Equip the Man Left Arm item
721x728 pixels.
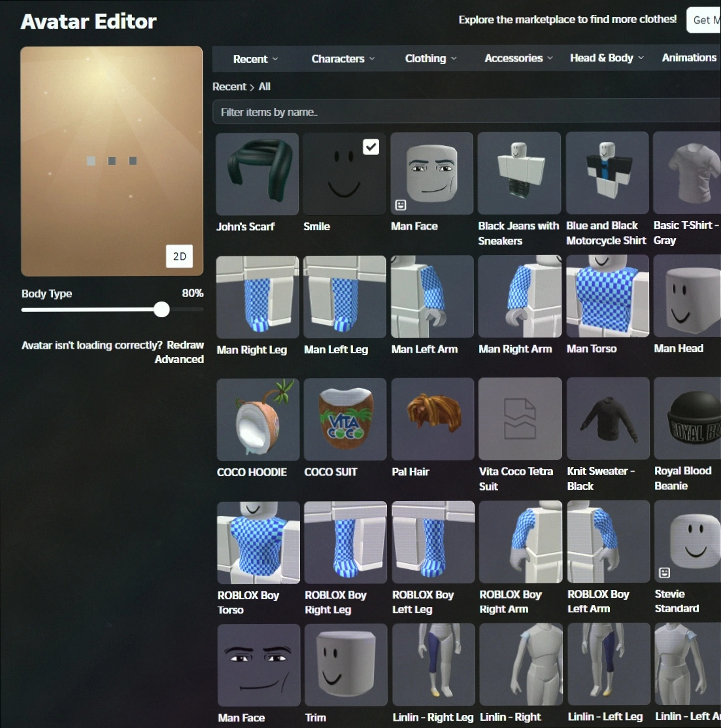tap(433, 296)
